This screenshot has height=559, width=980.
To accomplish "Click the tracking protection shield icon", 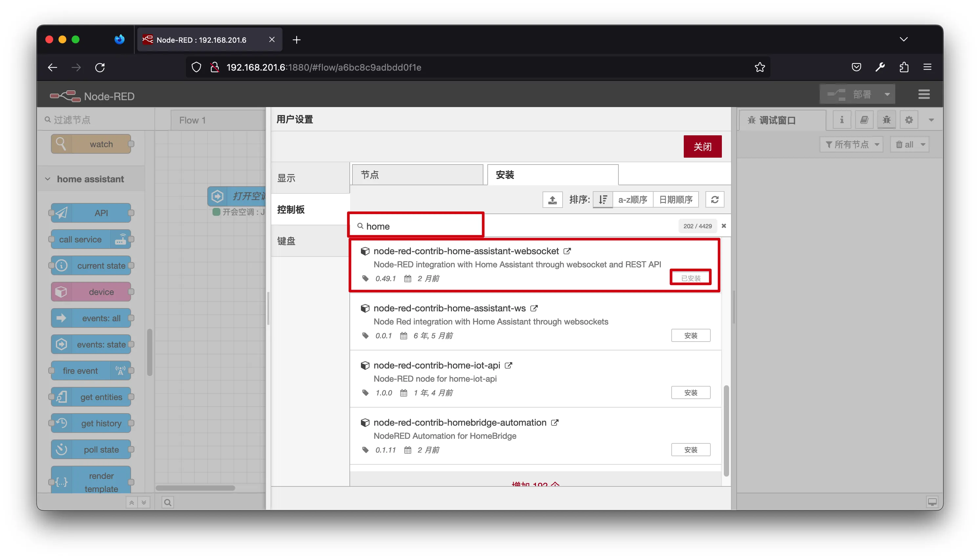I will click(196, 68).
